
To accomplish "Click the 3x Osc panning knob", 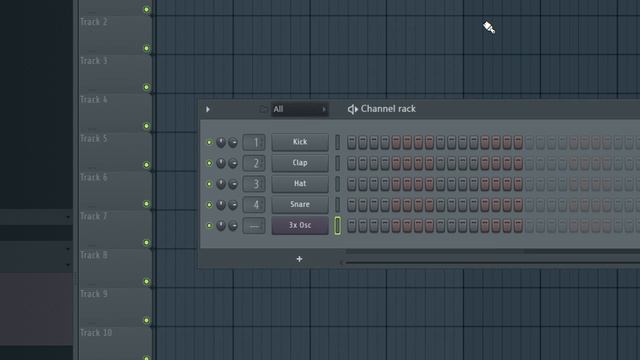I will 221,225.
